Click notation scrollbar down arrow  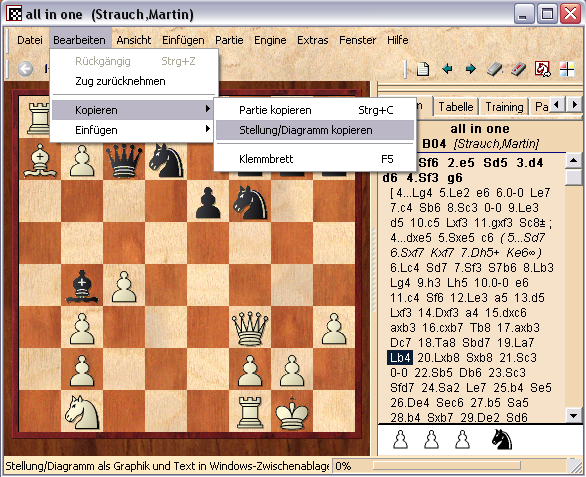point(574,415)
